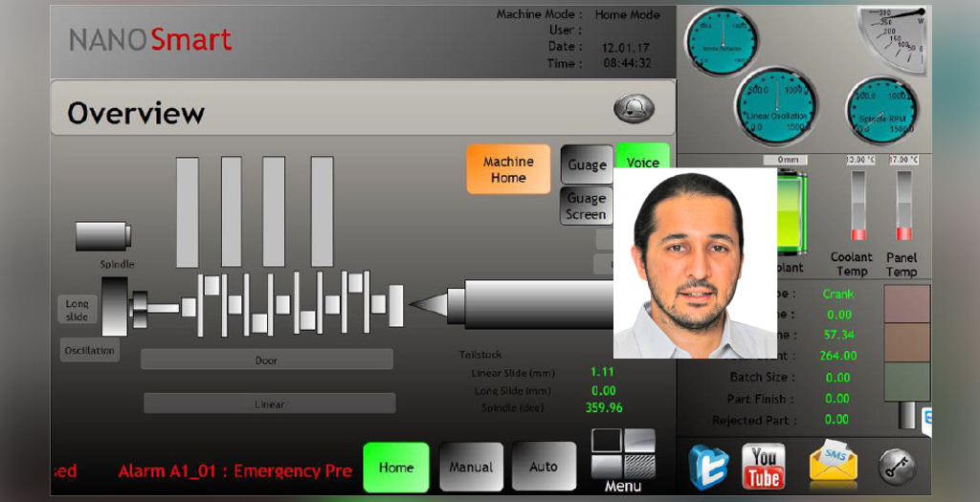The width and height of the screenshot is (980, 502).
Task: Click the Tailstock label
Action: [480, 355]
